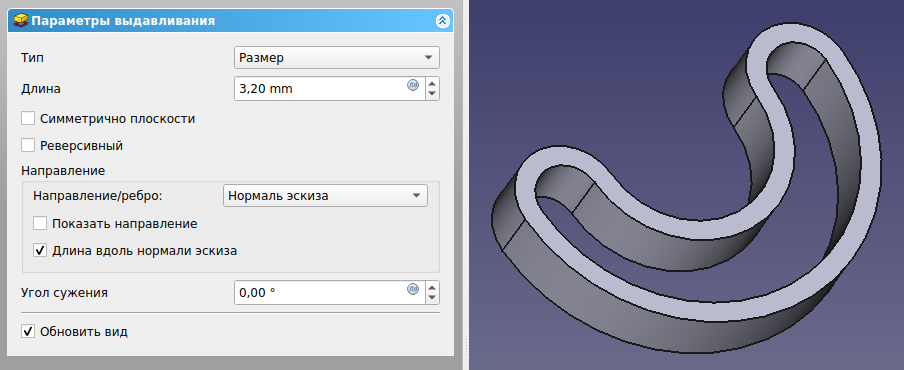Increase Длина value with up arrow
Screen dimensions: 904x370
(432, 83)
